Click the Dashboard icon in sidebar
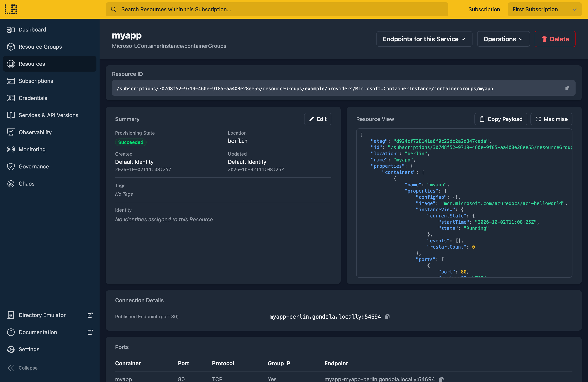This screenshot has width=588, height=382. tap(11, 30)
